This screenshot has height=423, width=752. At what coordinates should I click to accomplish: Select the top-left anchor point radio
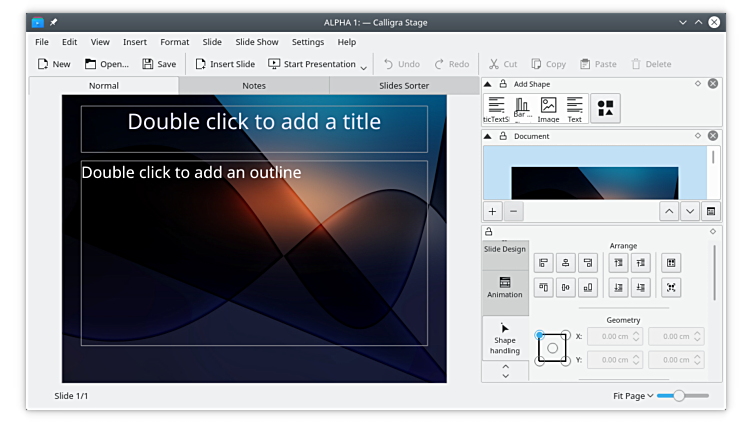[x=540, y=335]
